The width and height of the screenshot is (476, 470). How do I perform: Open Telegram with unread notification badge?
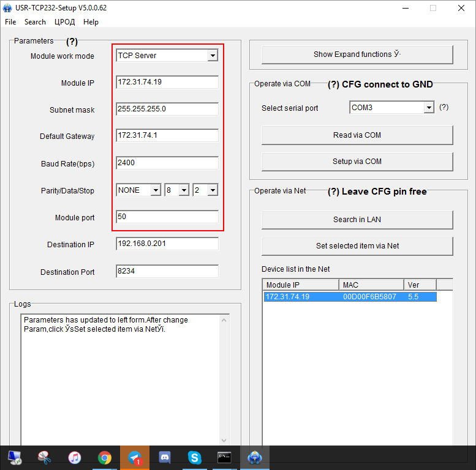pyautogui.click(x=135, y=457)
